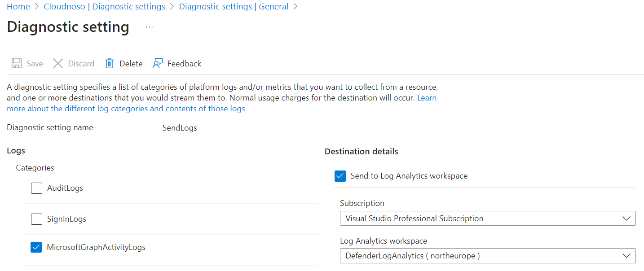Check the SignInLogs checkbox
Image resolution: width=644 pixels, height=271 pixels.
click(36, 219)
